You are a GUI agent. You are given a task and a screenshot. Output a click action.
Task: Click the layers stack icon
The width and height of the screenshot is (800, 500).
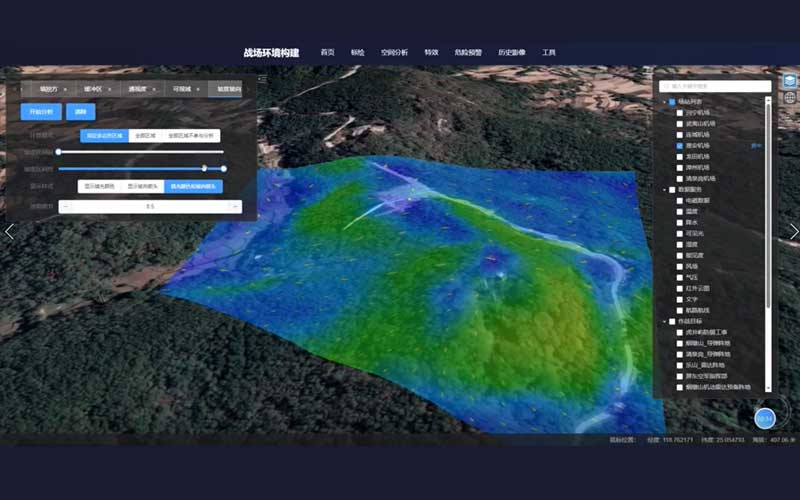[790, 81]
